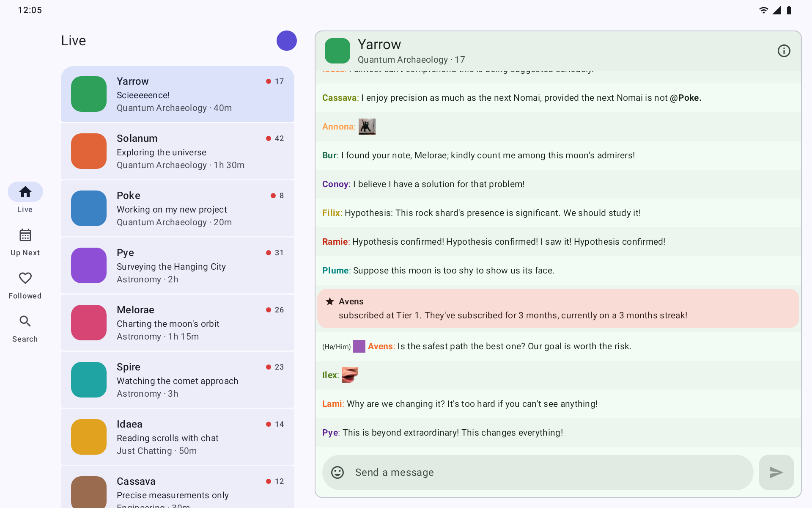Tap Filix's rock shard hypothesis message
Screen dimensions: 812x508
coord(558,213)
